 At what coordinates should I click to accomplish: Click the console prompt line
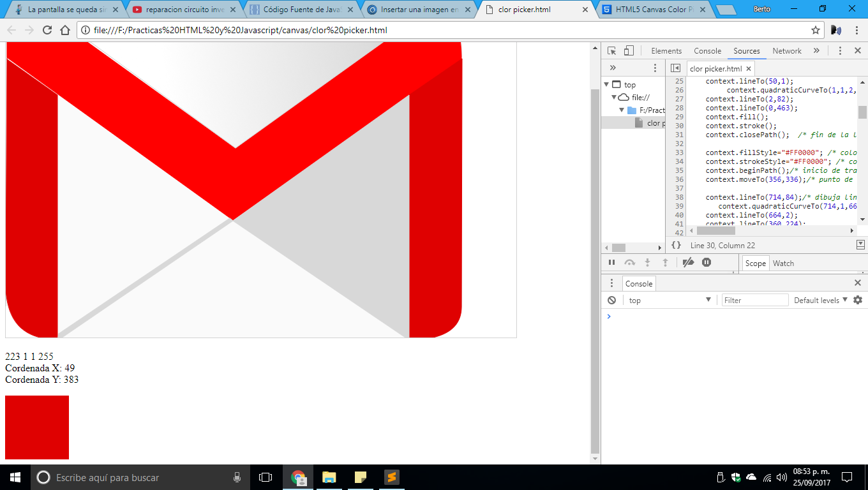coord(734,316)
